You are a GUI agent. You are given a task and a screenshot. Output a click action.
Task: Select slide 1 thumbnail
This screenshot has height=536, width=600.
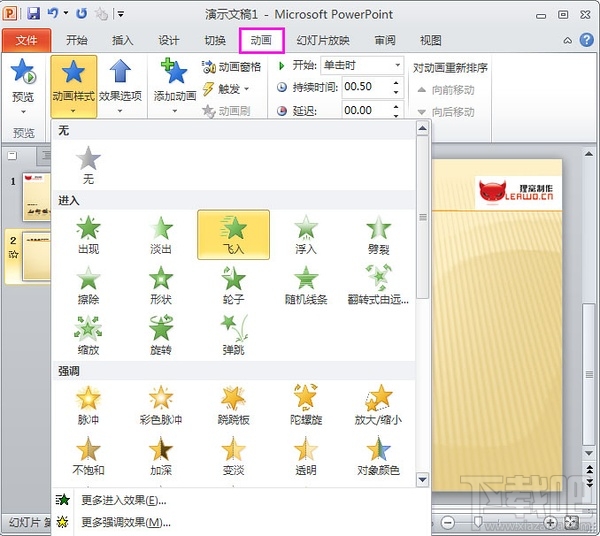click(x=37, y=196)
